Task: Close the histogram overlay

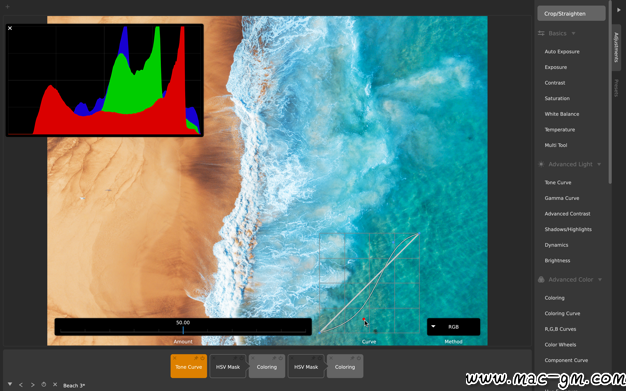Action: [x=10, y=28]
